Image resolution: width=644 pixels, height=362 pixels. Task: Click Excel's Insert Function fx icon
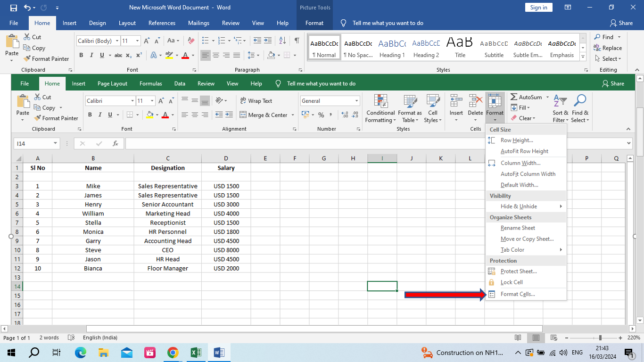tap(116, 144)
